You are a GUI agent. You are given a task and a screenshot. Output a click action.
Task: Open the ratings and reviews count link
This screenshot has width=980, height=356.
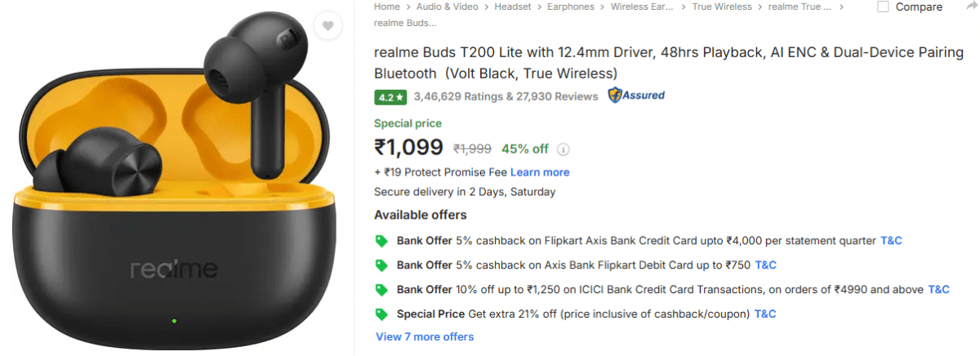[x=506, y=96]
